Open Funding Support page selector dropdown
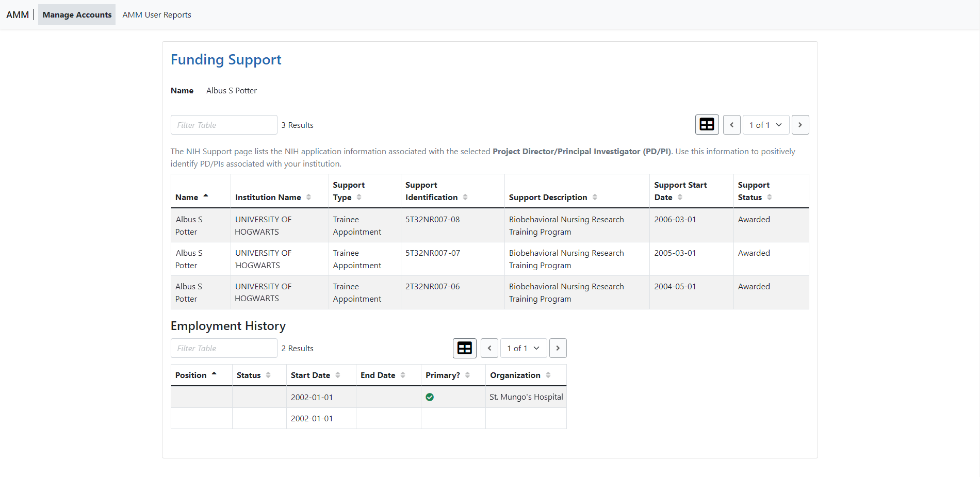The width and height of the screenshot is (980, 477). tap(765, 125)
